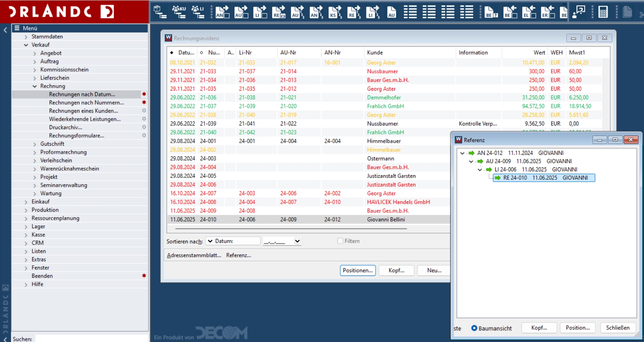Click the hamburger Menü icon
Viewport: 644px width, 342px height.
pos(17,28)
